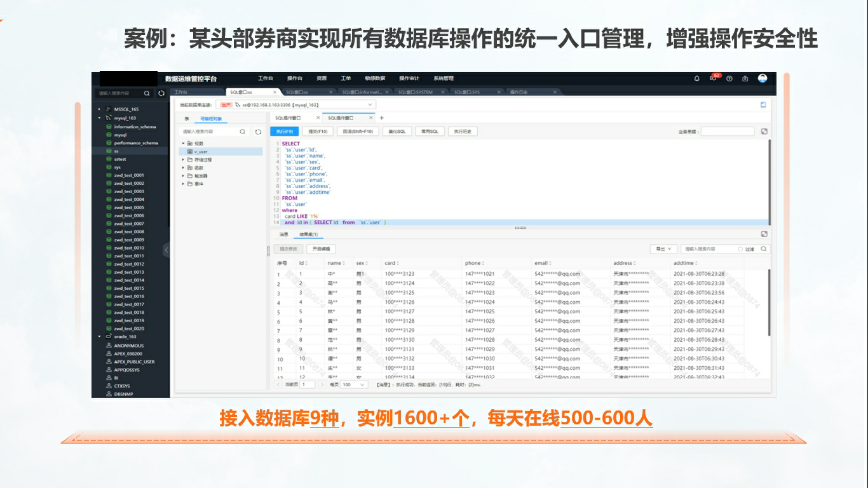
Task: Click the SQL editor vertical scrollbar
Action: coord(770,181)
